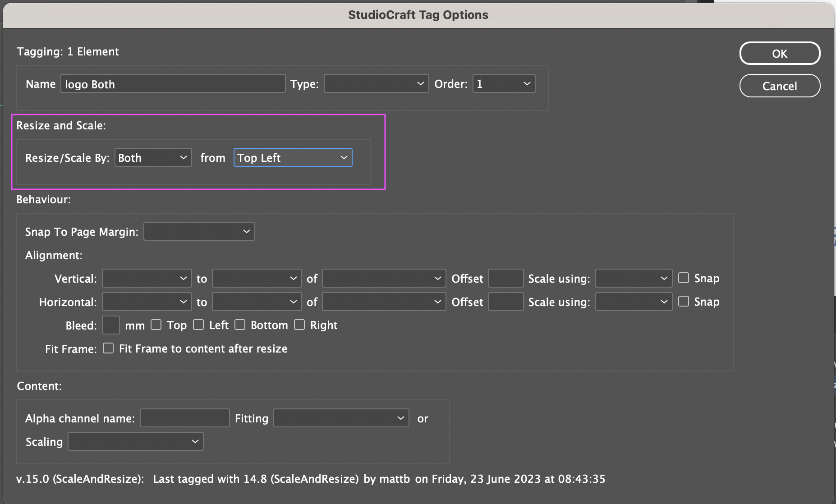
Task: Open the Horizontal Scale using dropdown
Action: coord(634,302)
